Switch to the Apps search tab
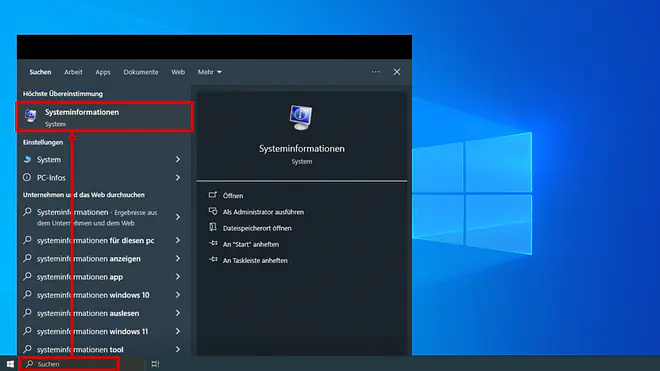 click(103, 72)
